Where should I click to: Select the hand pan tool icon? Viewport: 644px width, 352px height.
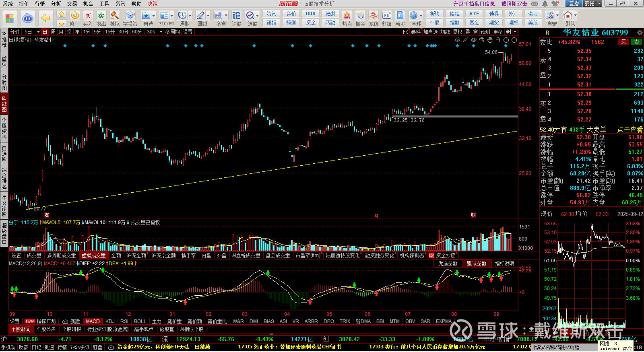(490, 40)
